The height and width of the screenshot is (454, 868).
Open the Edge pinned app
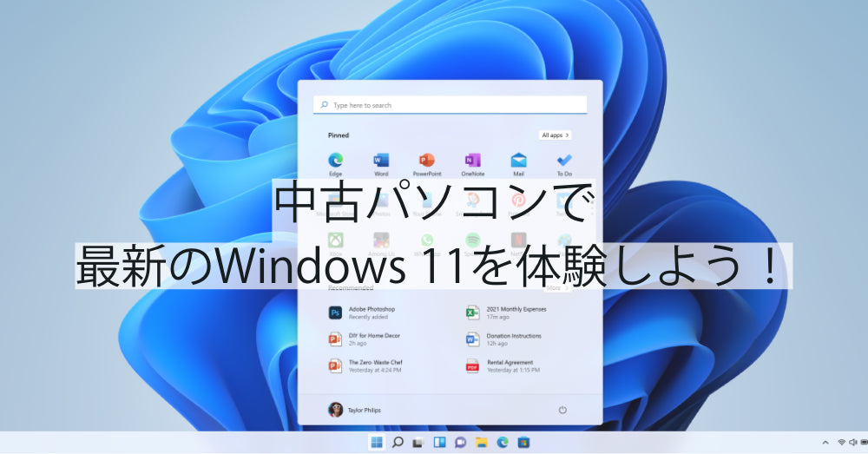[x=335, y=161]
